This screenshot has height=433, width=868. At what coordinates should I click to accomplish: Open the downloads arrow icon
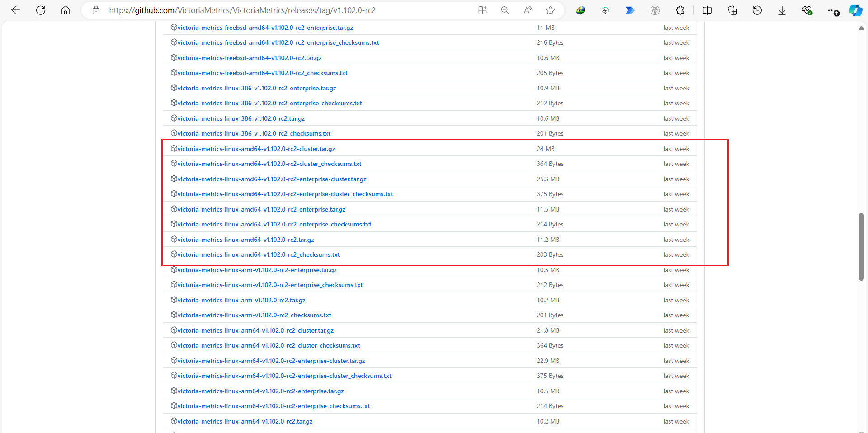point(782,10)
